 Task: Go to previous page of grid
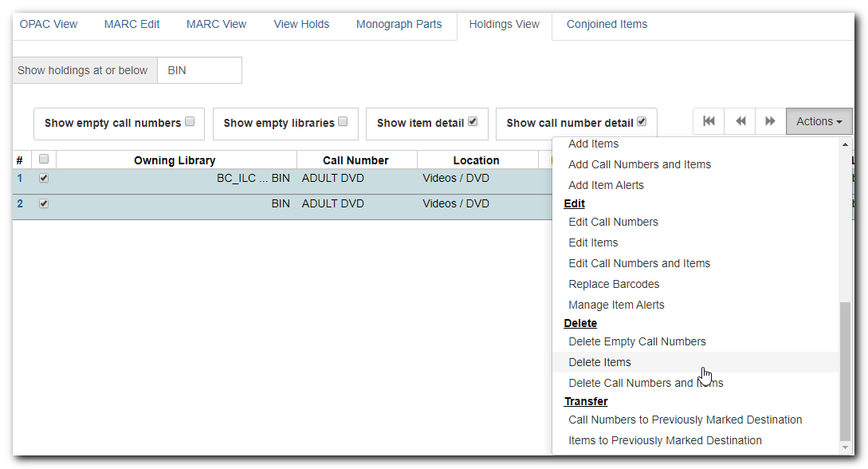[x=740, y=121]
